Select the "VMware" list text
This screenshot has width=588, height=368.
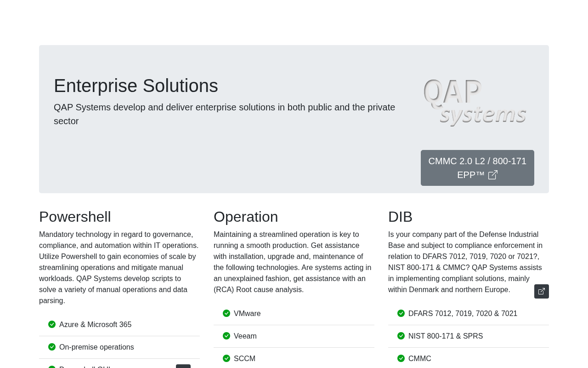[x=247, y=314]
